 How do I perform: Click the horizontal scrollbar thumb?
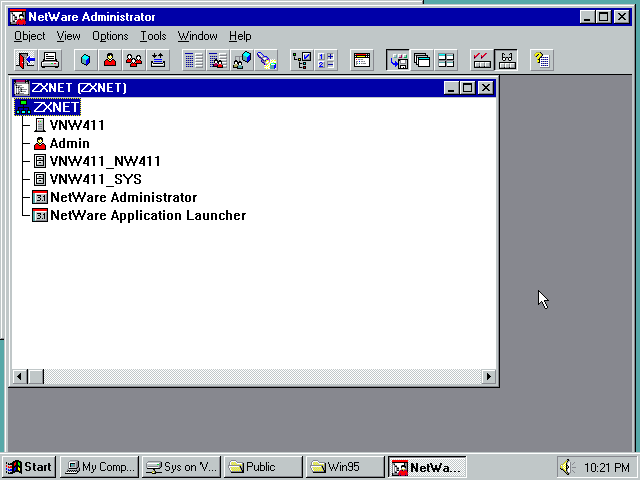(36, 376)
